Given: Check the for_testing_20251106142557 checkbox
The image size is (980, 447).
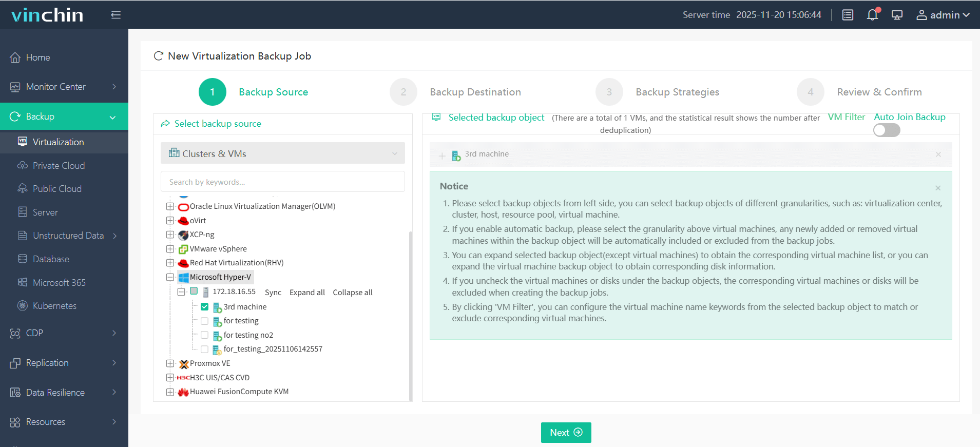Looking at the screenshot, I should pyautogui.click(x=204, y=349).
